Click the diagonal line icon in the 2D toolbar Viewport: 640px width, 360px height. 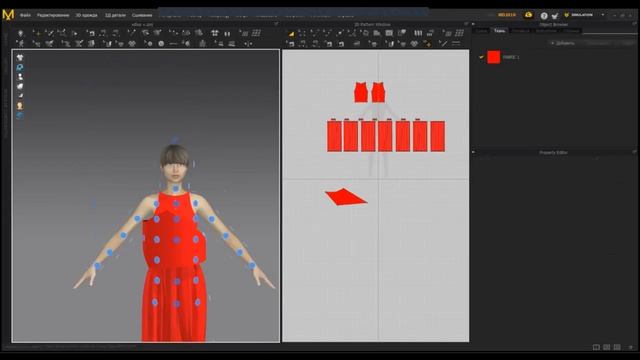(443, 43)
